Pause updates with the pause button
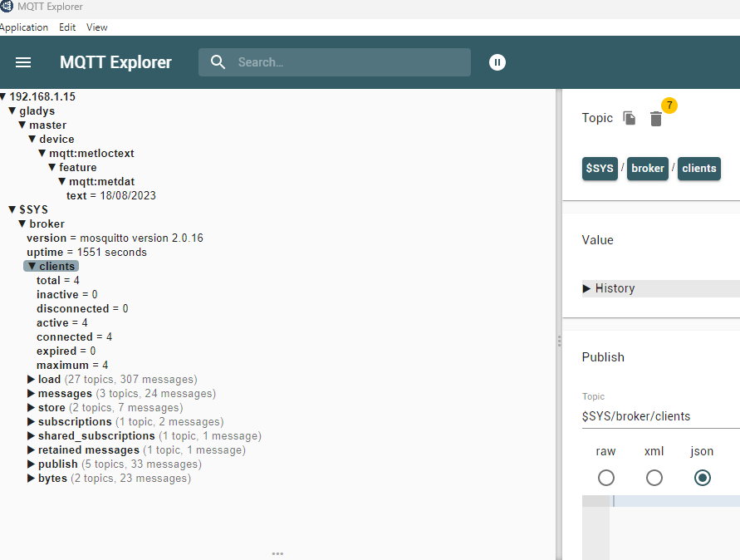Image resolution: width=740 pixels, height=560 pixels. point(497,62)
